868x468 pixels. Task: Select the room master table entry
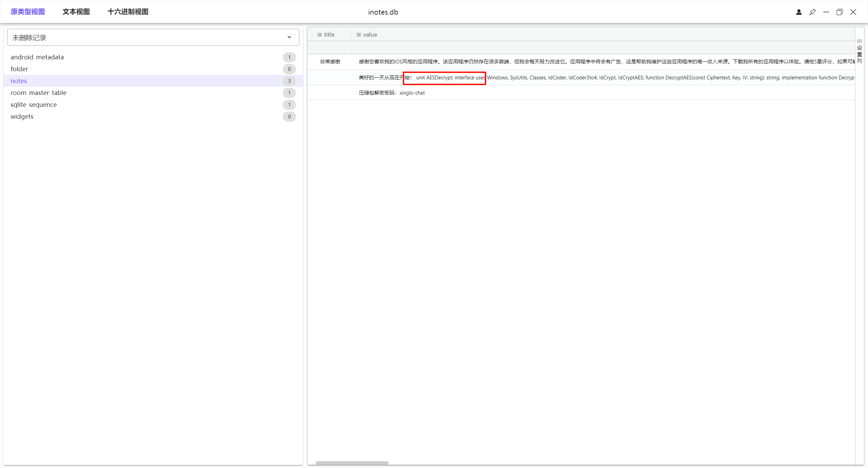pos(39,93)
